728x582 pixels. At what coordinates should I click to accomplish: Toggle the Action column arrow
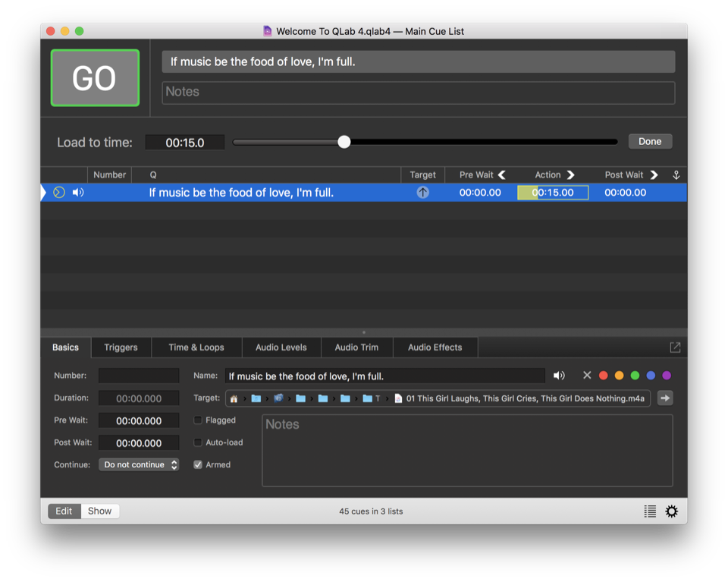pos(571,175)
